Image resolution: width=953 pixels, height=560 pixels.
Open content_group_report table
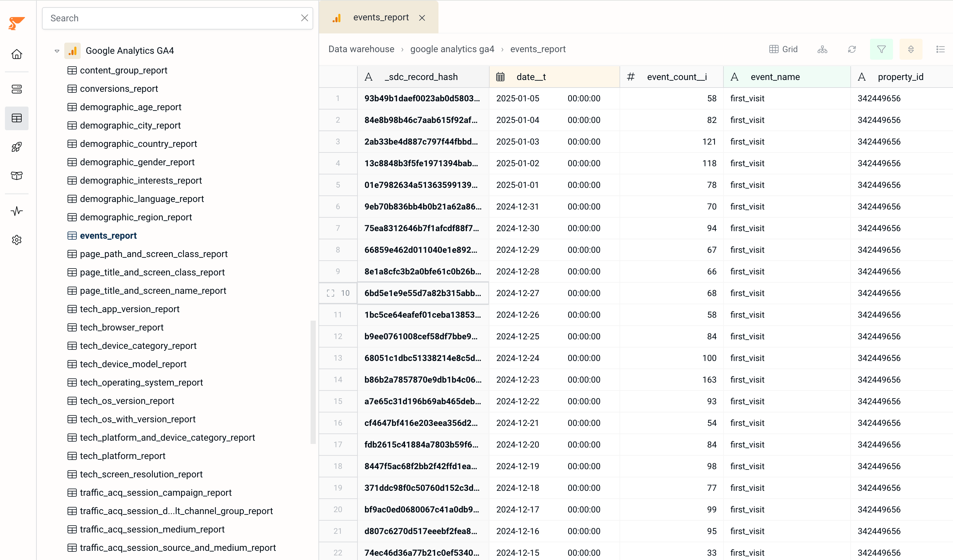click(117, 70)
